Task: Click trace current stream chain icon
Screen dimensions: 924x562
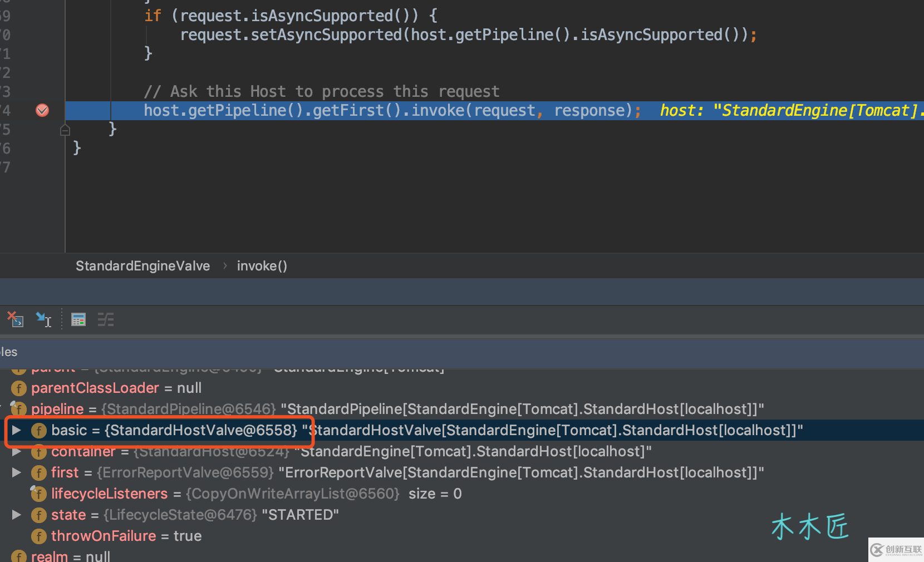Action: coord(106,319)
